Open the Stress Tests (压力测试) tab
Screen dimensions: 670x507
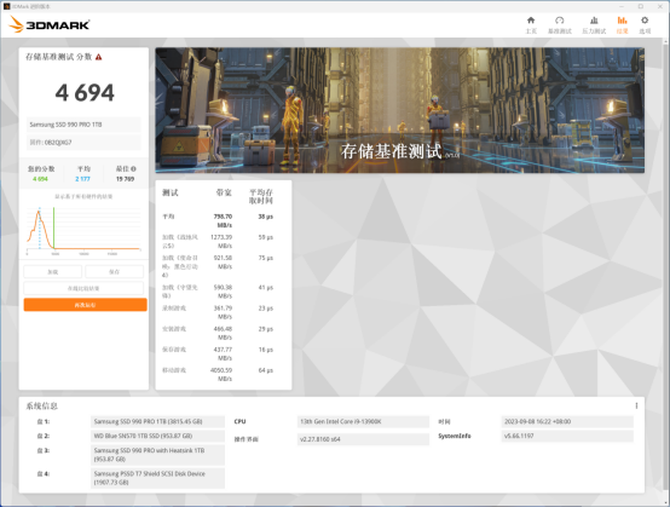tap(592, 24)
